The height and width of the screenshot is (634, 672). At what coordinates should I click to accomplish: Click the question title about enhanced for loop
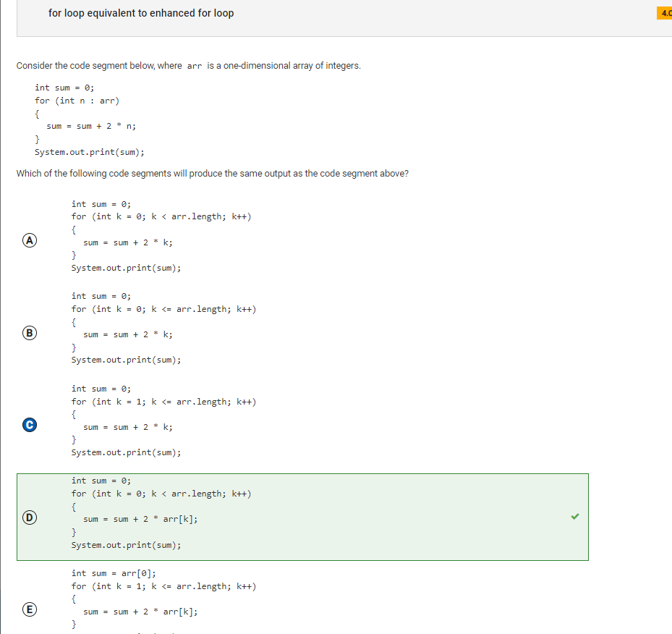[141, 13]
